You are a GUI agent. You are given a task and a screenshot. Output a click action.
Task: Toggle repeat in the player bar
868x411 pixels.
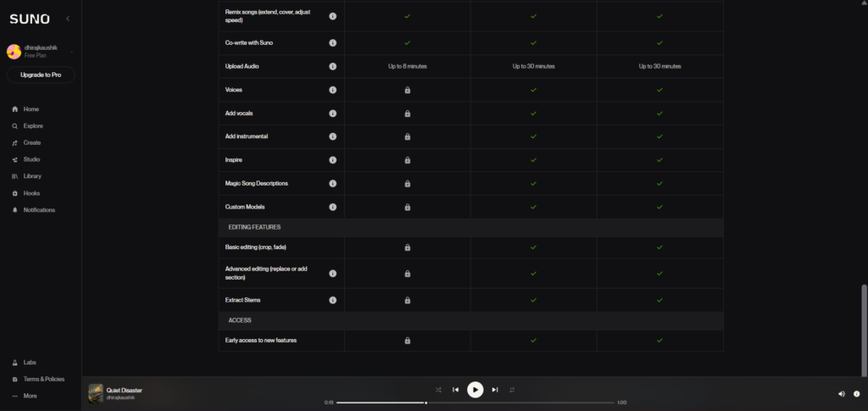[x=512, y=390]
